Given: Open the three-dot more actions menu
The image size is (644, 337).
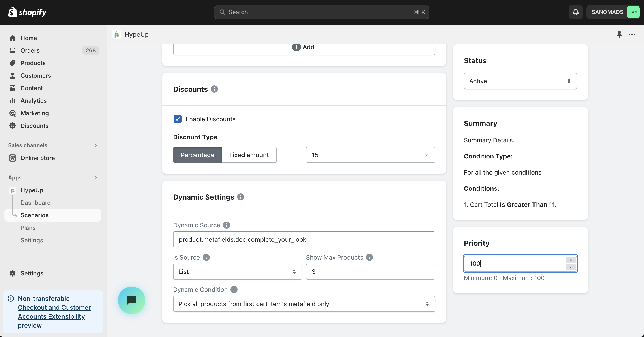Looking at the screenshot, I should pyautogui.click(x=632, y=34).
